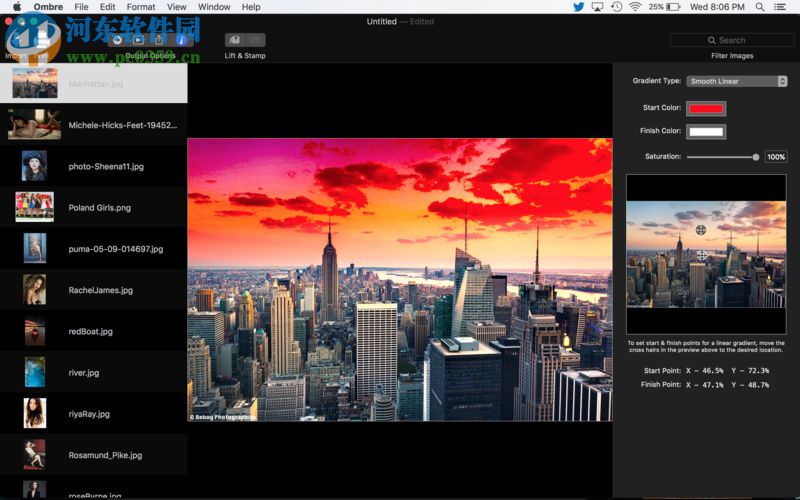Select the redBoat.jpg thumbnail

35,331
